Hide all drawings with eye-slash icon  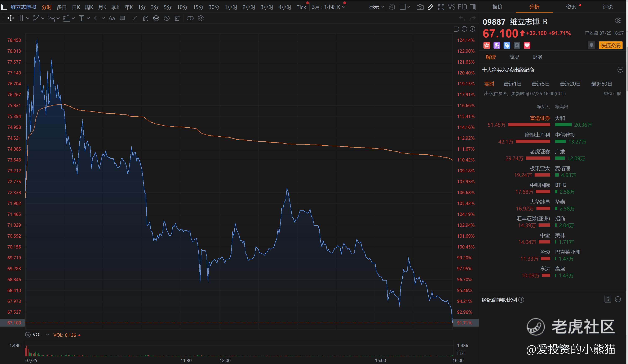click(167, 18)
